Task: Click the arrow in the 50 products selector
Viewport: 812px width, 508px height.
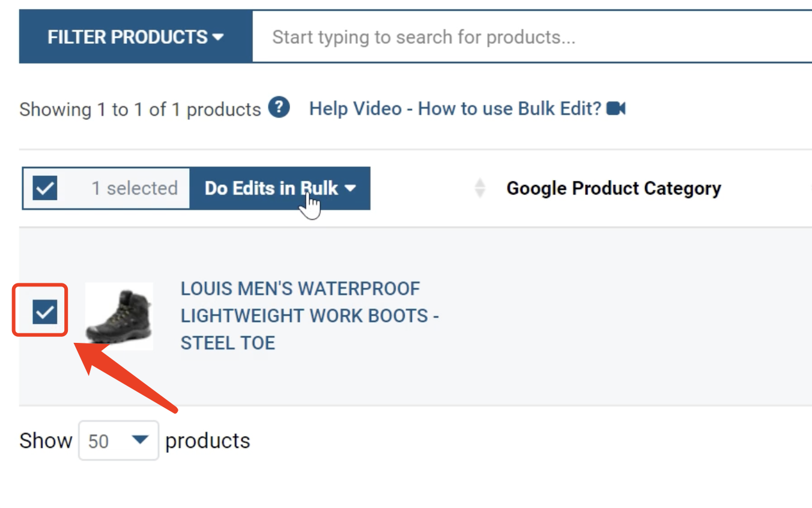Action: [x=140, y=440]
